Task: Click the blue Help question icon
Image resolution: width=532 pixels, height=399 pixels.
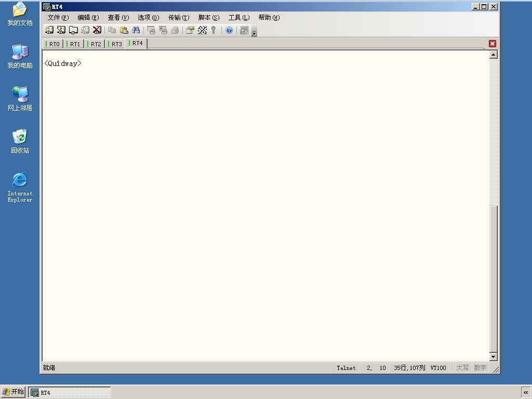Action: point(229,30)
